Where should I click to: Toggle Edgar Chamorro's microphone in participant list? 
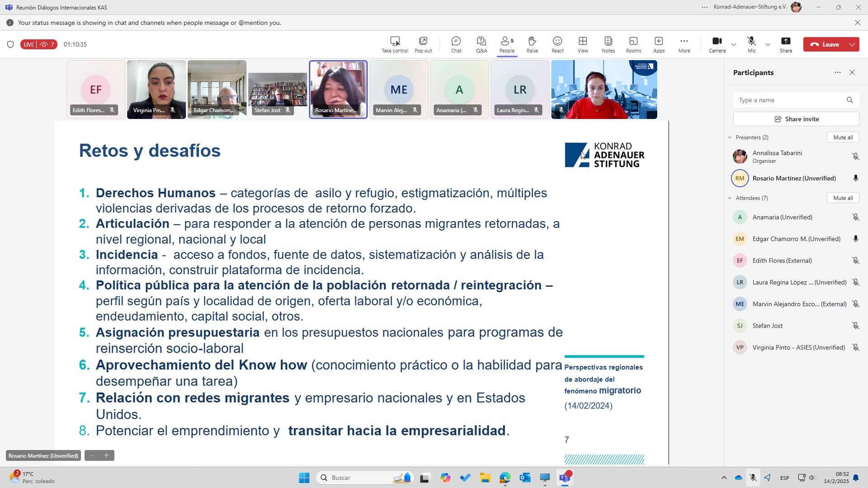pos(855,239)
